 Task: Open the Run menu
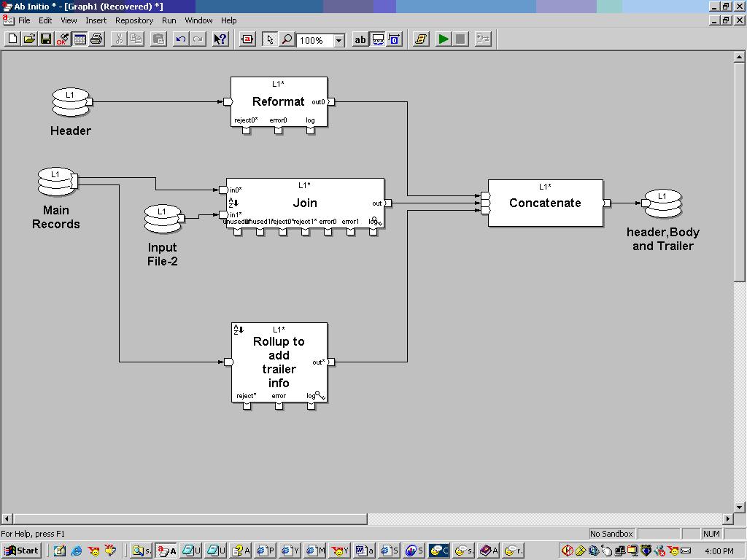click(169, 20)
